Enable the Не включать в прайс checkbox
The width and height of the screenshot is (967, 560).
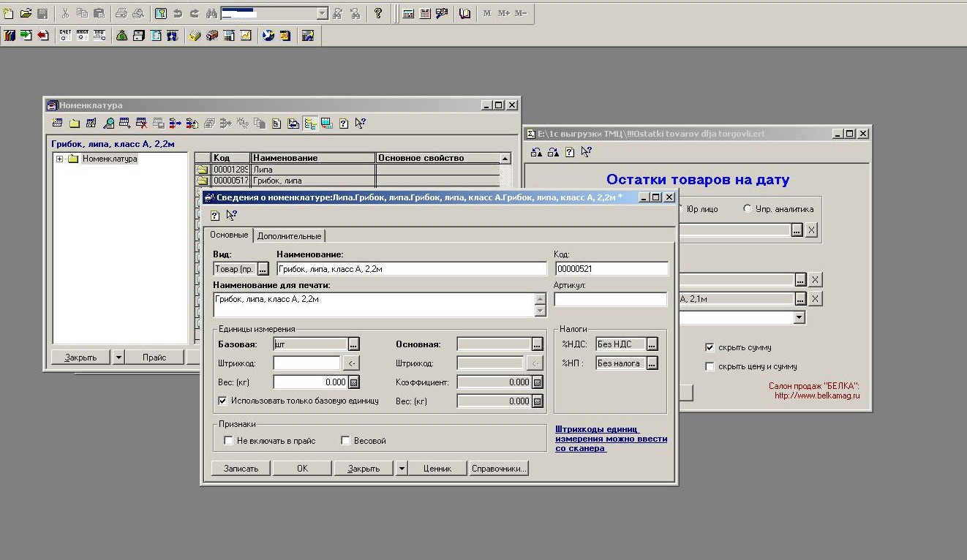[228, 441]
